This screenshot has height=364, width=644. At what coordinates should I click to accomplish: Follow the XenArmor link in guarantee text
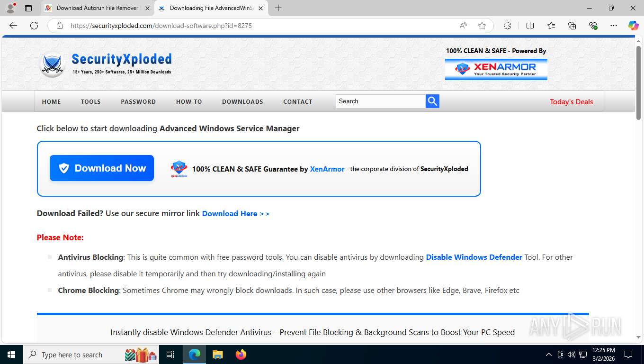[x=327, y=169]
